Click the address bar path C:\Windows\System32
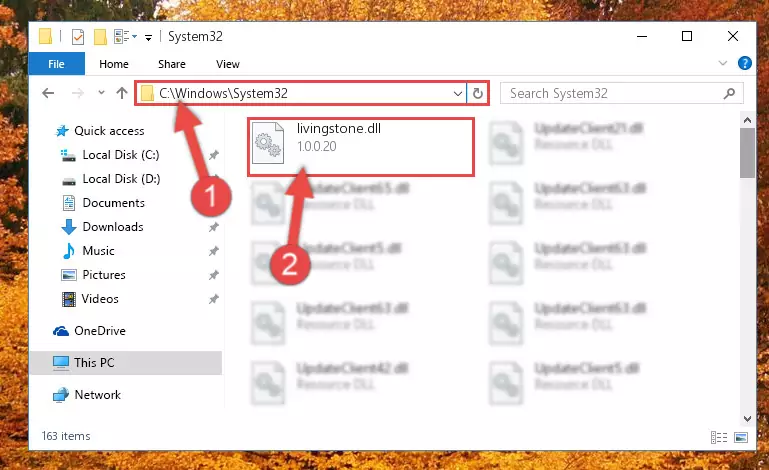The width and height of the screenshot is (769, 470). pos(223,93)
